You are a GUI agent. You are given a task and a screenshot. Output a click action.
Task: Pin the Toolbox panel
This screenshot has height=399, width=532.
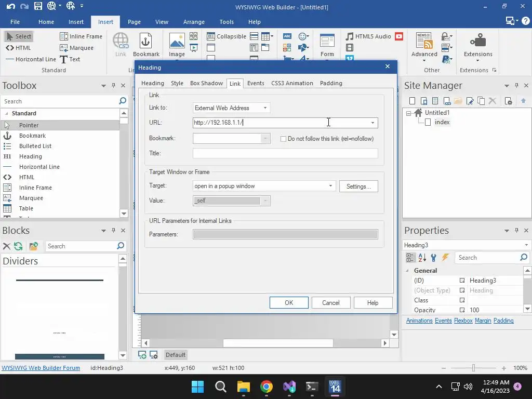point(113,86)
